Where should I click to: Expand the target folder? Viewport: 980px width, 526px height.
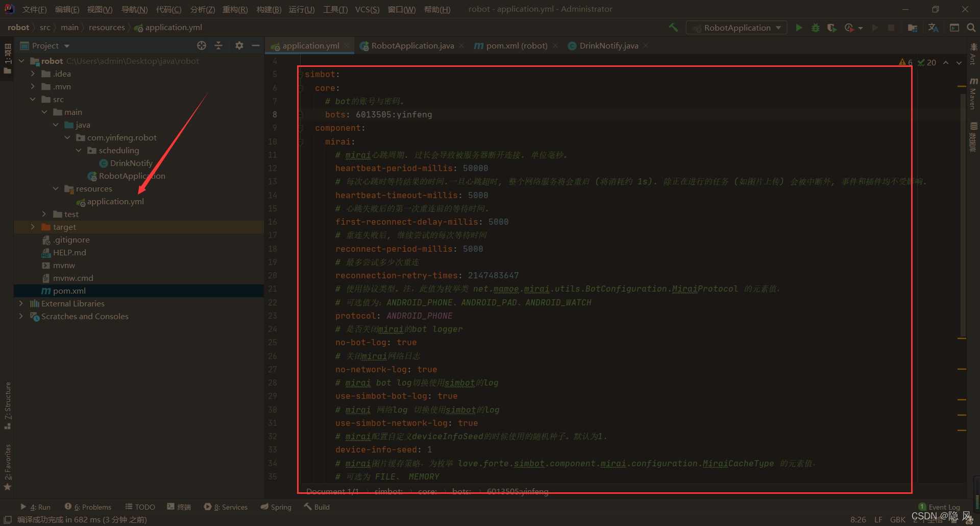pos(33,227)
